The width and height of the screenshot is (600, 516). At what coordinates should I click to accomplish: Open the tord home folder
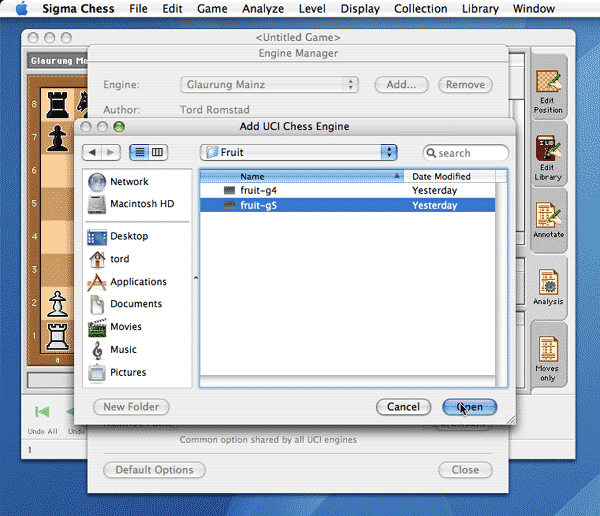pyautogui.click(x=109, y=259)
